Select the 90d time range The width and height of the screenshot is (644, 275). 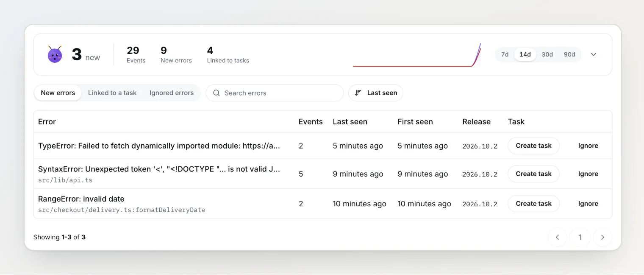click(x=569, y=54)
